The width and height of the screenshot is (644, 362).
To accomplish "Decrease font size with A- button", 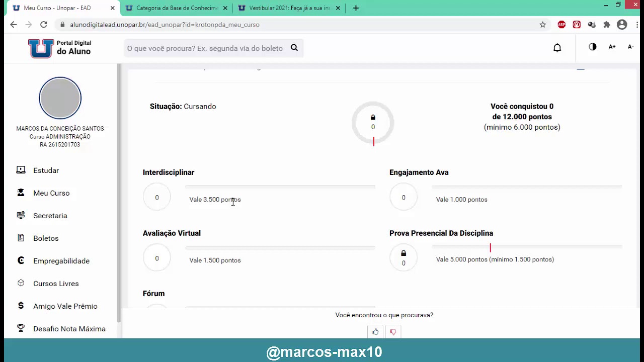I will click(630, 47).
